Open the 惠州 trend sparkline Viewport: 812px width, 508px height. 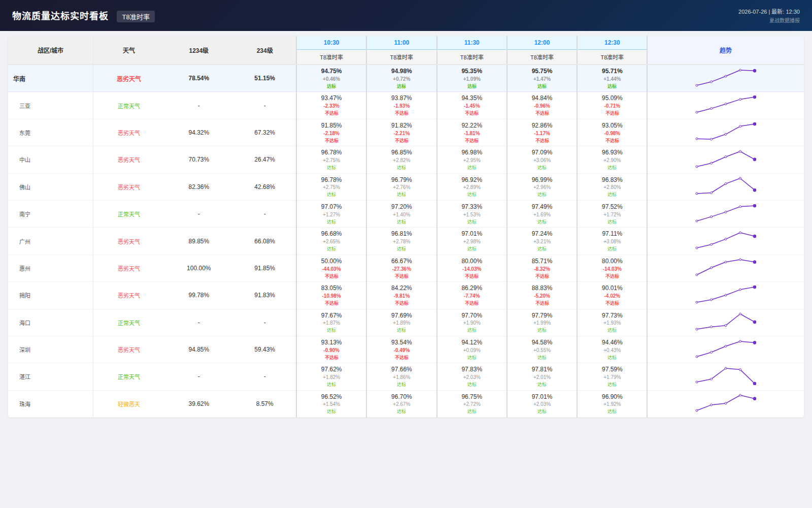[x=726, y=267]
